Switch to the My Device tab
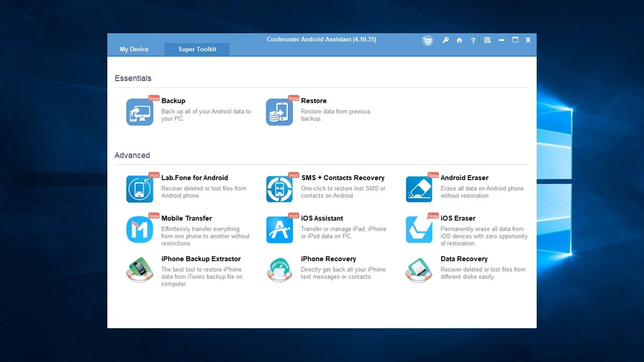This screenshot has width=644, height=362. pyautogui.click(x=134, y=49)
